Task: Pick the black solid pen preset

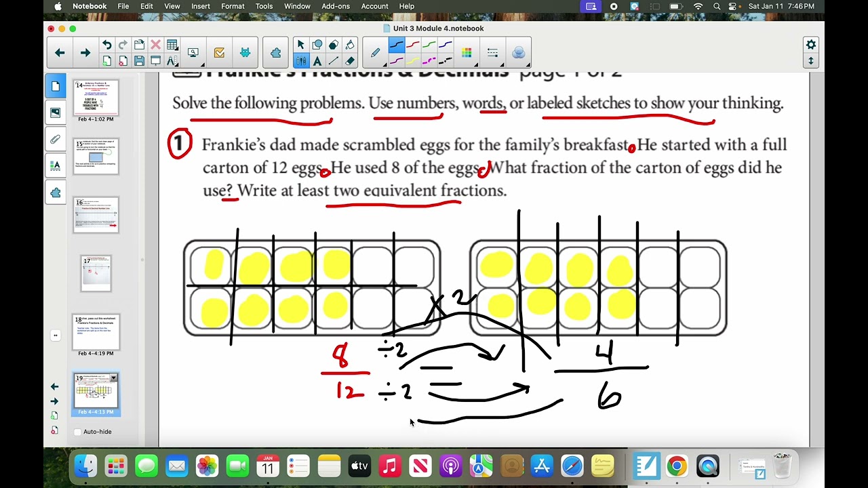Action: [x=396, y=45]
